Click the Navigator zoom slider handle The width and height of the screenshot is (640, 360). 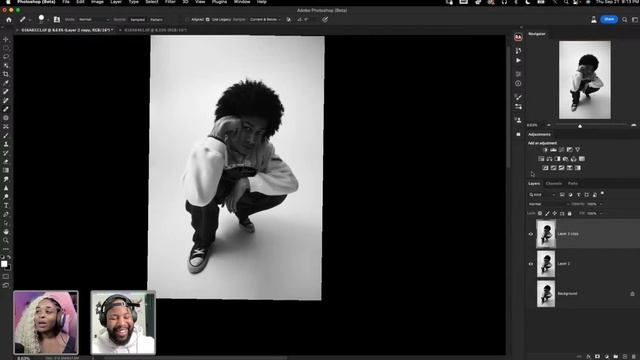580,126
